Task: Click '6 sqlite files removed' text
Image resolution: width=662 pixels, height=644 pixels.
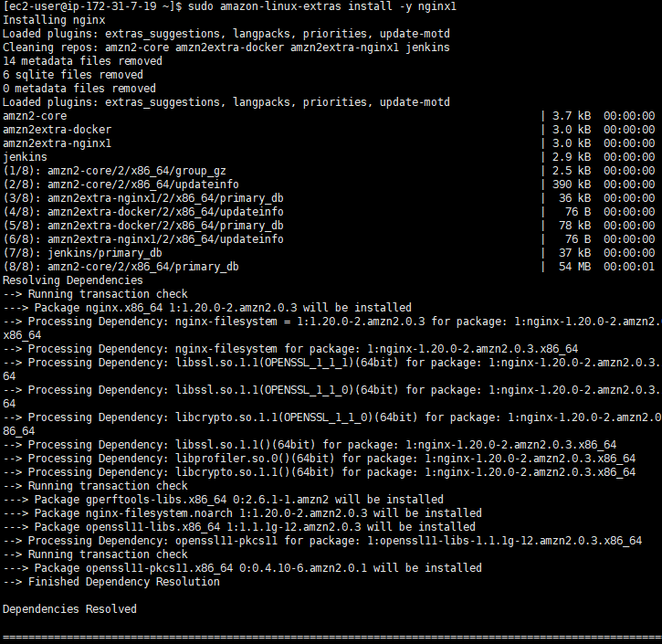Action: 73,75
